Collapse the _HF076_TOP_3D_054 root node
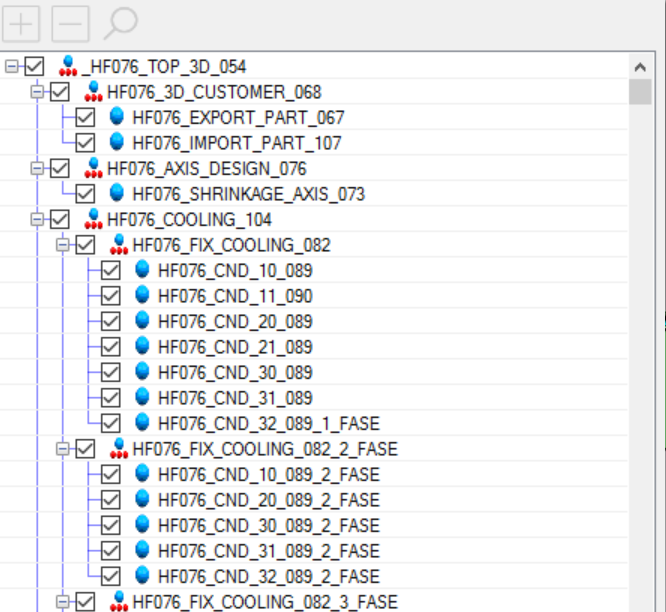Image resolution: width=666 pixels, height=612 pixels. [11, 67]
